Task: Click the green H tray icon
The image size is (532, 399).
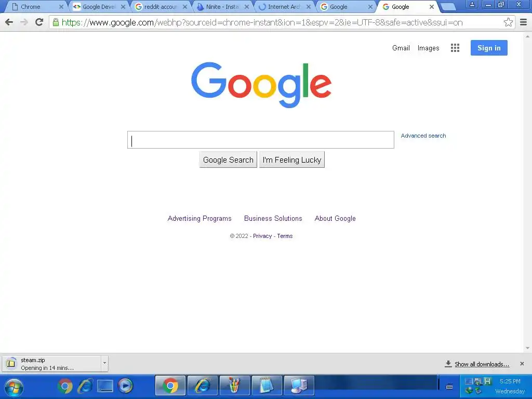Action: [x=487, y=381]
